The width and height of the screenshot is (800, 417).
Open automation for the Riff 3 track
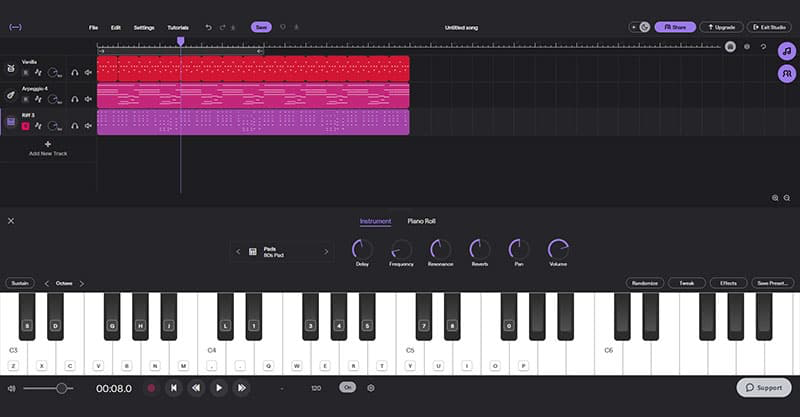click(x=38, y=126)
